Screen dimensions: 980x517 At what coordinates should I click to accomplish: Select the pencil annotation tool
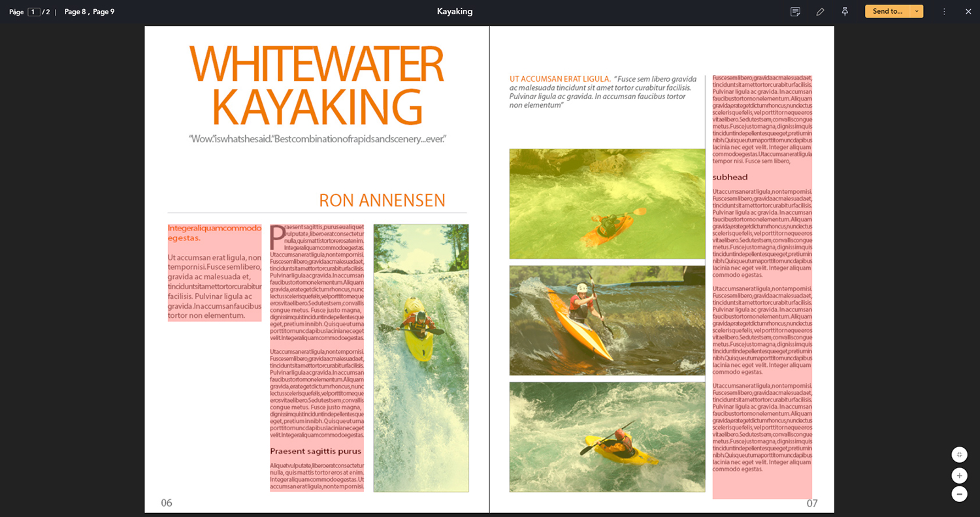click(820, 12)
